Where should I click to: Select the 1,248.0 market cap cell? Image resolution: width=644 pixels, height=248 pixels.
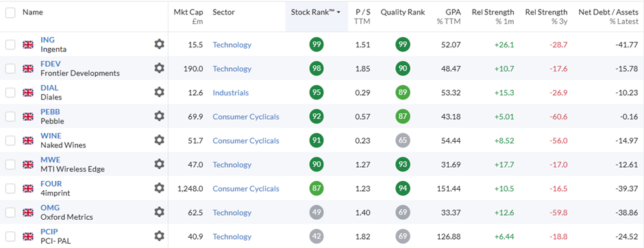[190, 189]
